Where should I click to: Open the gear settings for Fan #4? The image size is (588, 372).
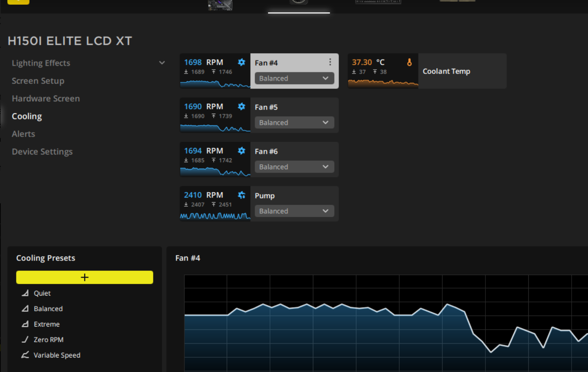pos(241,62)
